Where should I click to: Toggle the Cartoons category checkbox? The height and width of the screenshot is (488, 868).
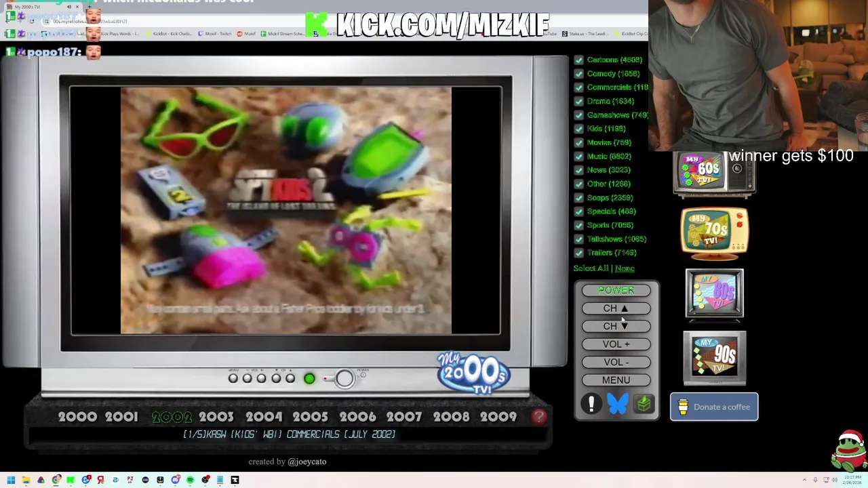[x=578, y=60]
